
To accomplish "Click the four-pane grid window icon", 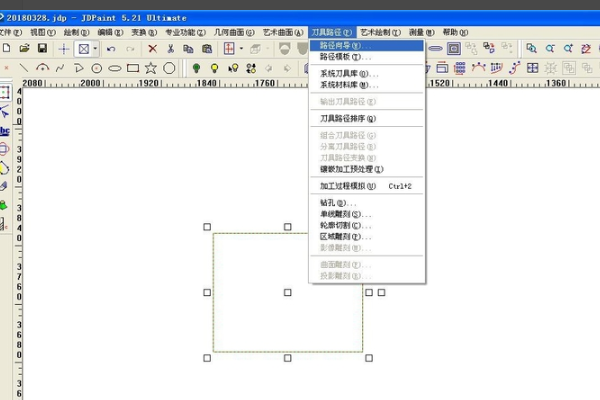I will 533,68.
